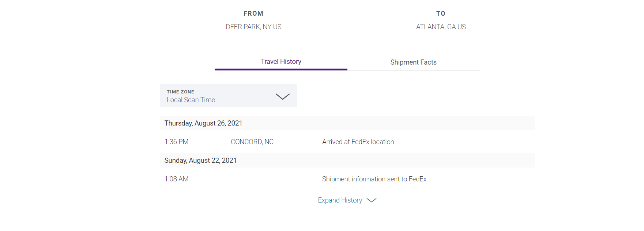This screenshot has height=231, width=644.
Task: Select the Sunday, August 22, 2021 date row
Action: click(200, 161)
